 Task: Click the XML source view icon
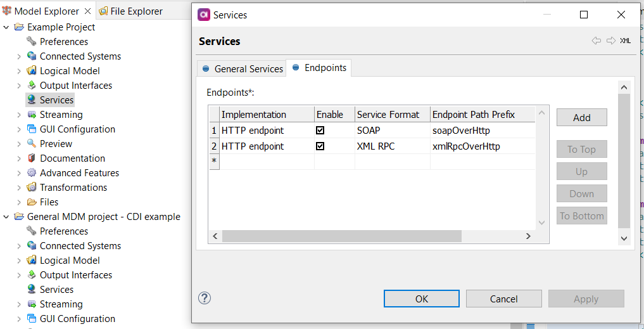pos(625,41)
